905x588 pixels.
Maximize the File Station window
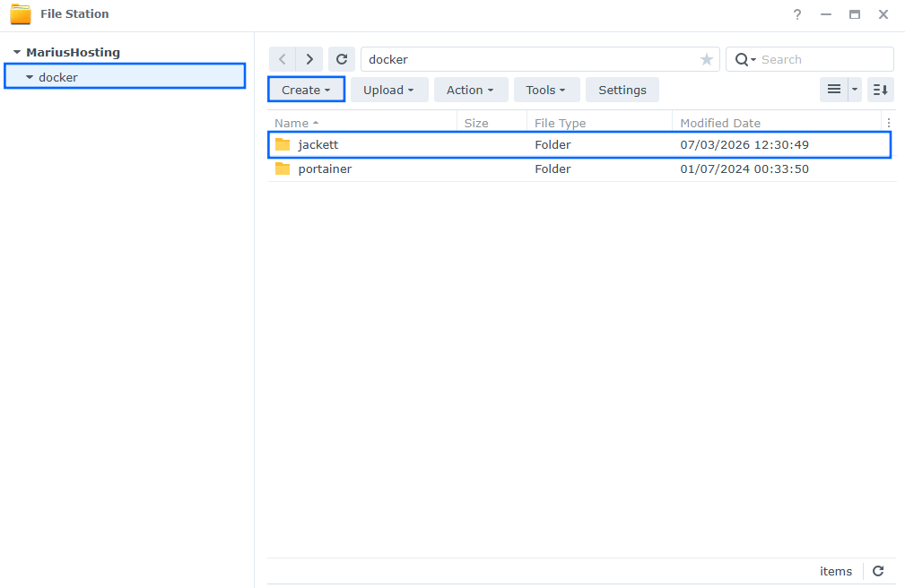(x=855, y=14)
